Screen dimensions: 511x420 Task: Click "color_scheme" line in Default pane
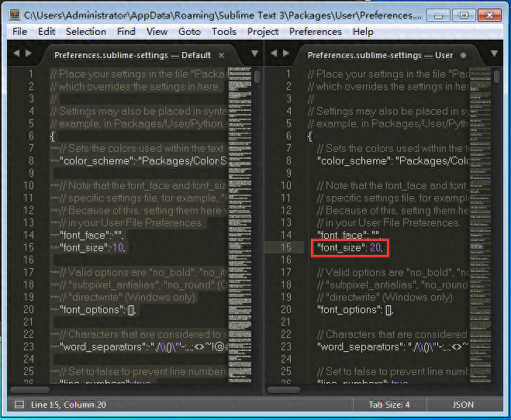143,161
